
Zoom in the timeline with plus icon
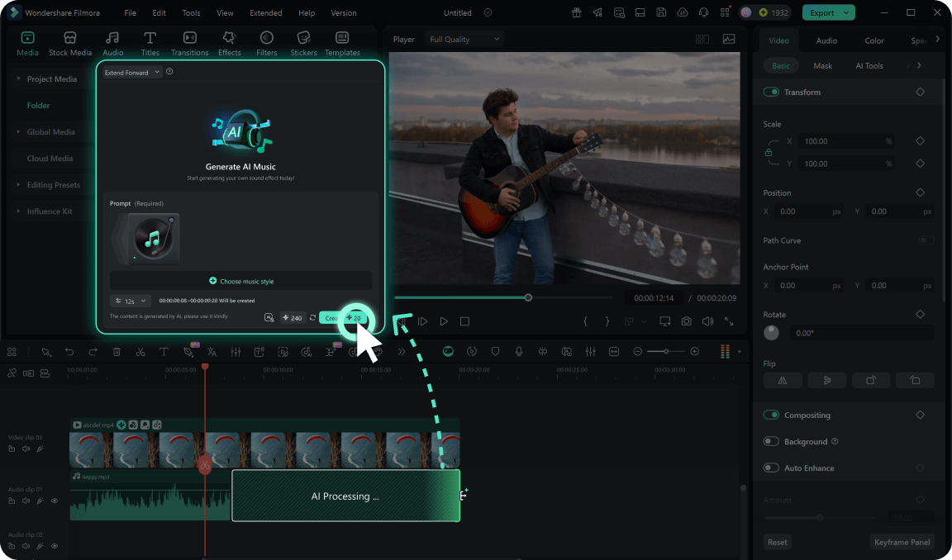coord(694,351)
